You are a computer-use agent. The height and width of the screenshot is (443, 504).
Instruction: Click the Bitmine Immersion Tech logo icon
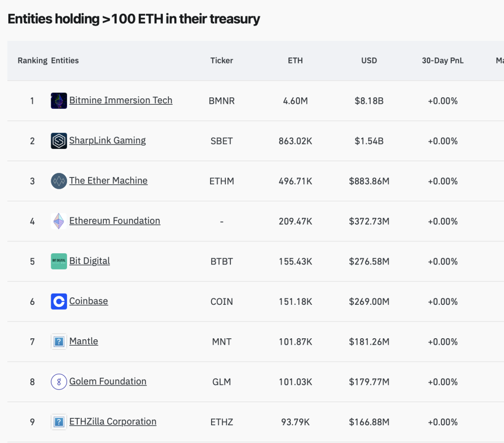[59, 100]
